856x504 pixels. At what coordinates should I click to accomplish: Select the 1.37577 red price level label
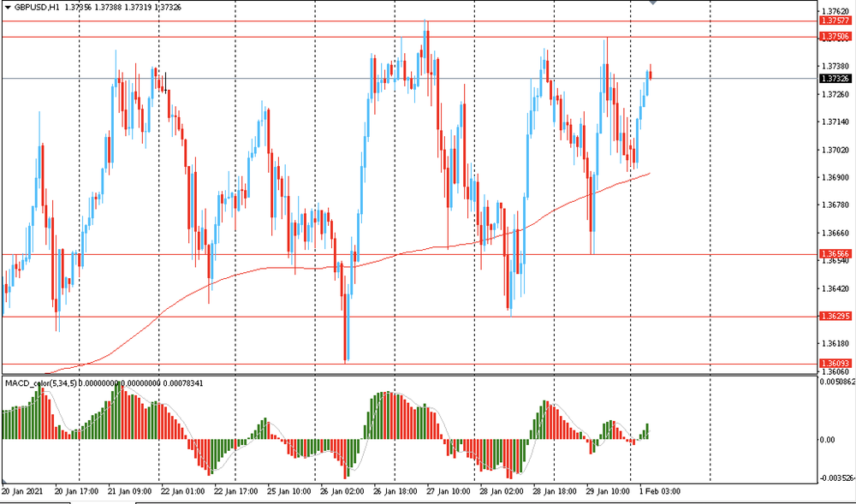[x=834, y=21]
